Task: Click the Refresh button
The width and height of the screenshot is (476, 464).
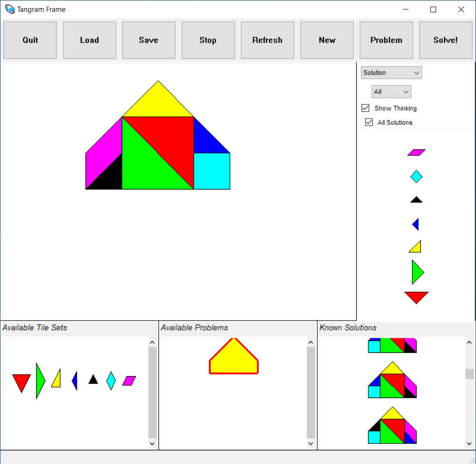Action: click(x=267, y=40)
